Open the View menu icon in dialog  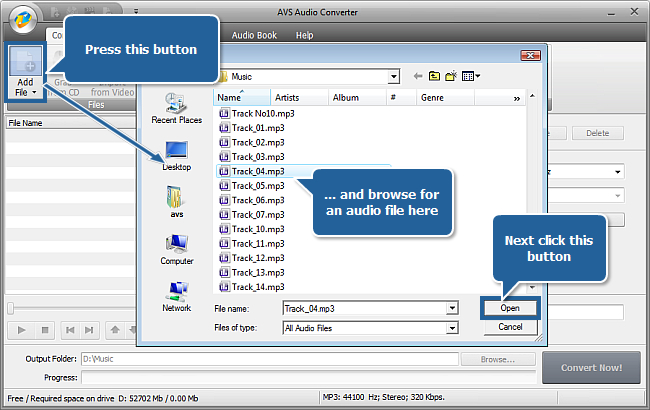point(471,76)
